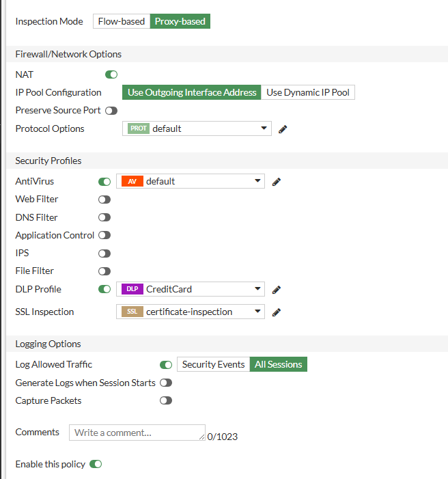Turn on Capture Packets toggle
The width and height of the screenshot is (448, 479).
(166, 400)
